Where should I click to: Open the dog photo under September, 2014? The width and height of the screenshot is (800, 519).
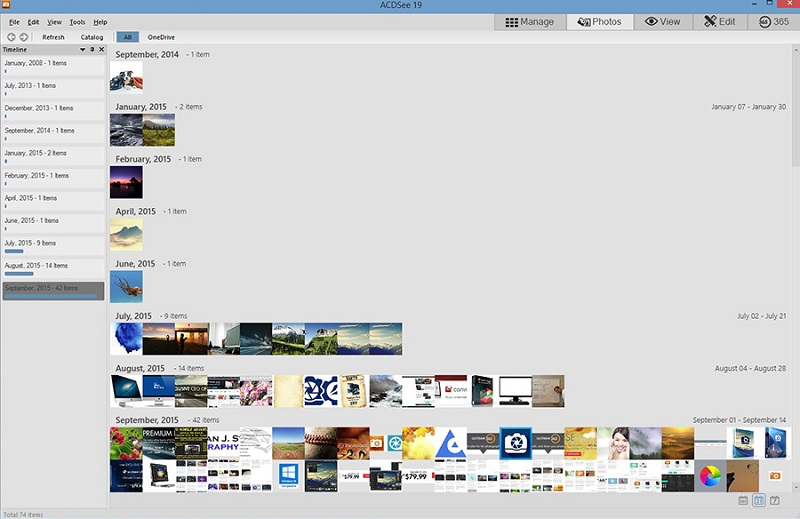point(127,78)
